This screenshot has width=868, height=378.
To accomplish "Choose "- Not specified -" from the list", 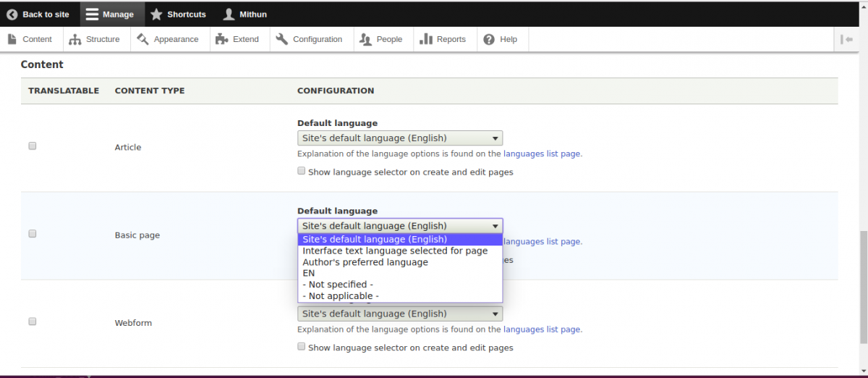I will (338, 285).
